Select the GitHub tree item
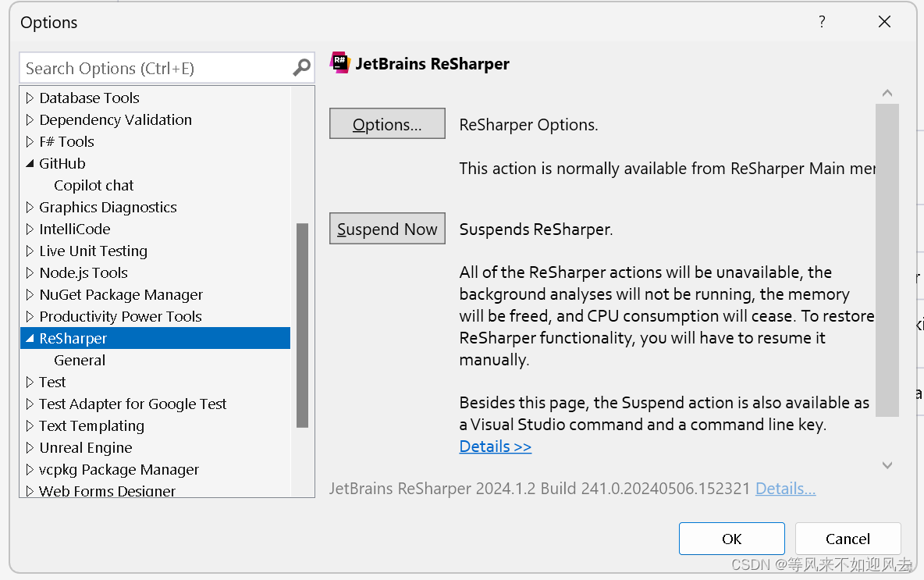924x580 pixels. coord(62,163)
